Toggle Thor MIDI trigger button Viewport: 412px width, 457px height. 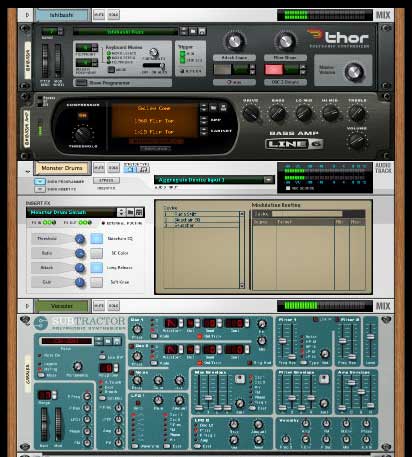click(182, 54)
